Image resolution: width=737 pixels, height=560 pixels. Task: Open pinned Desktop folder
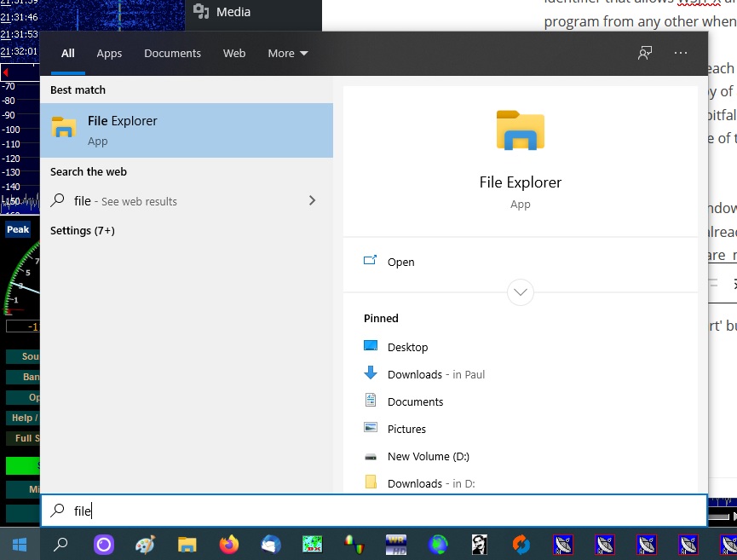tap(407, 347)
